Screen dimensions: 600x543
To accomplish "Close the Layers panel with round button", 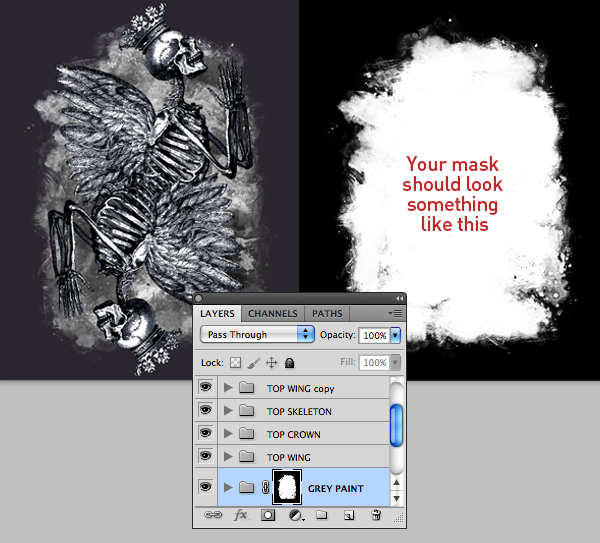I will pos(198,298).
